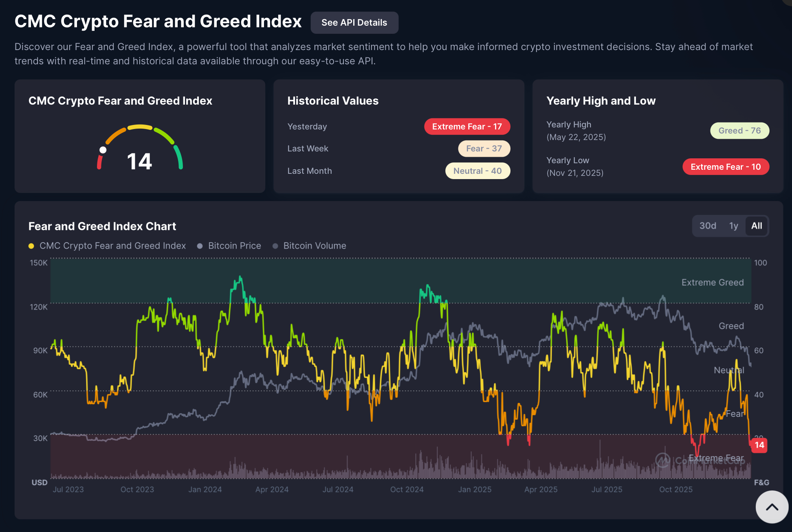
Task: Click the yellow Fear and Greed legend dot
Action: coord(31,246)
